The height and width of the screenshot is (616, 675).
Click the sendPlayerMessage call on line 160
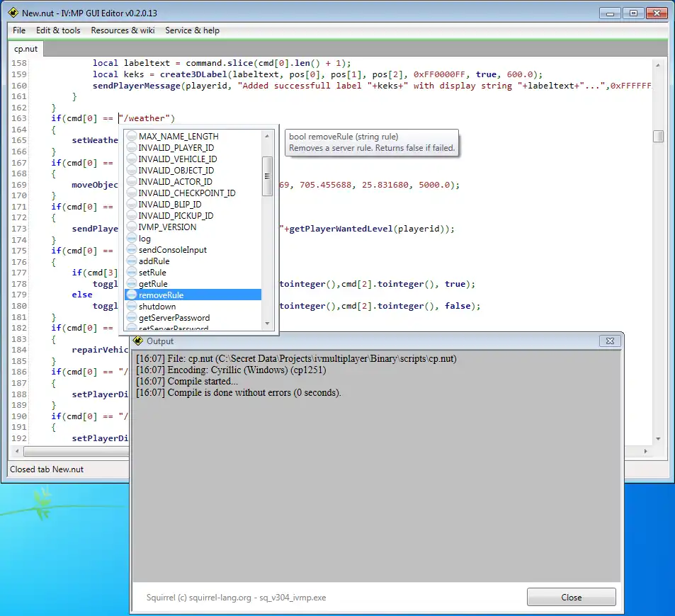(137, 85)
